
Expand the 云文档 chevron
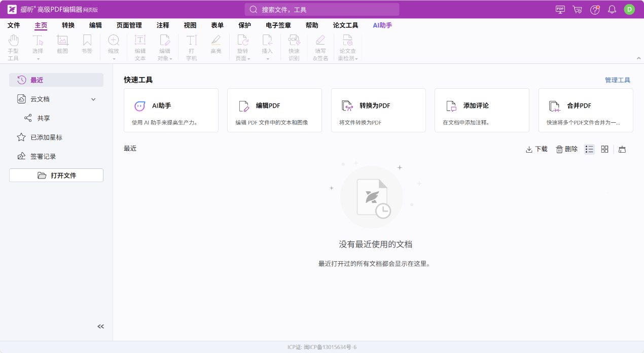[93, 99]
